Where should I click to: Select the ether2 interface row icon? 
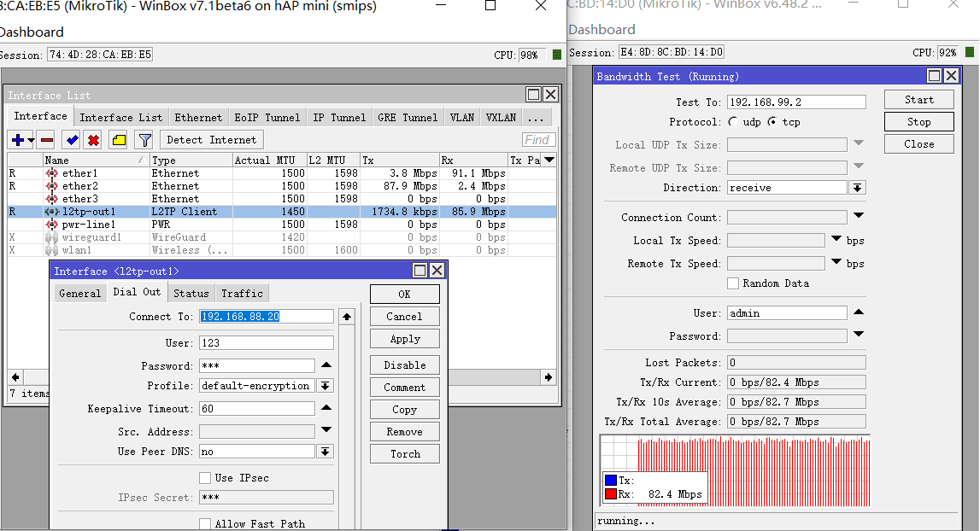(x=52, y=186)
